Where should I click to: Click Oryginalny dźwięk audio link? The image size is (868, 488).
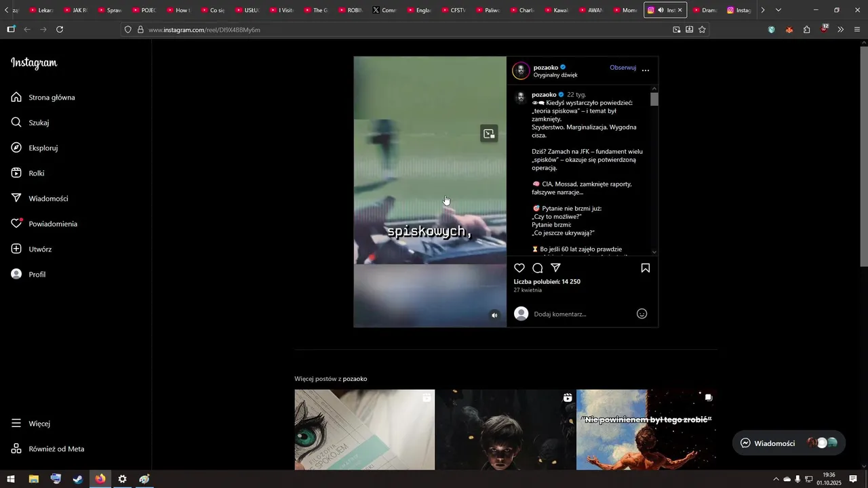point(555,75)
